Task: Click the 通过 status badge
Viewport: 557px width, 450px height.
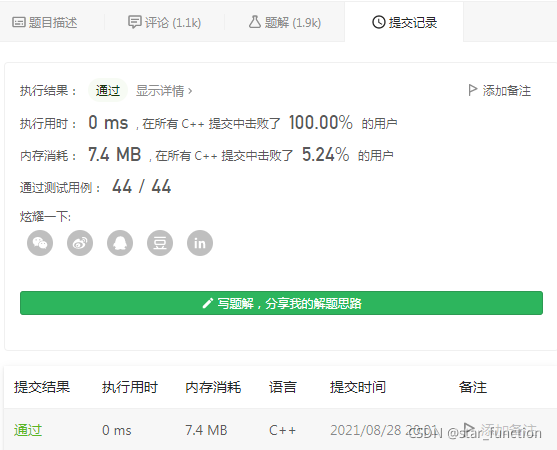Action: [x=108, y=90]
